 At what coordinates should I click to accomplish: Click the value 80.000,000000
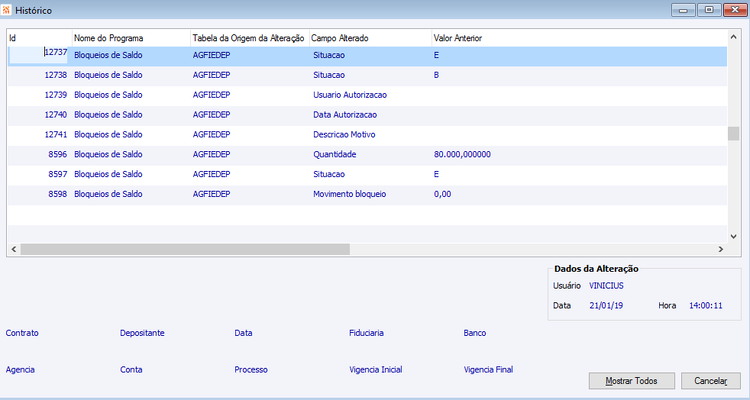[x=462, y=155]
